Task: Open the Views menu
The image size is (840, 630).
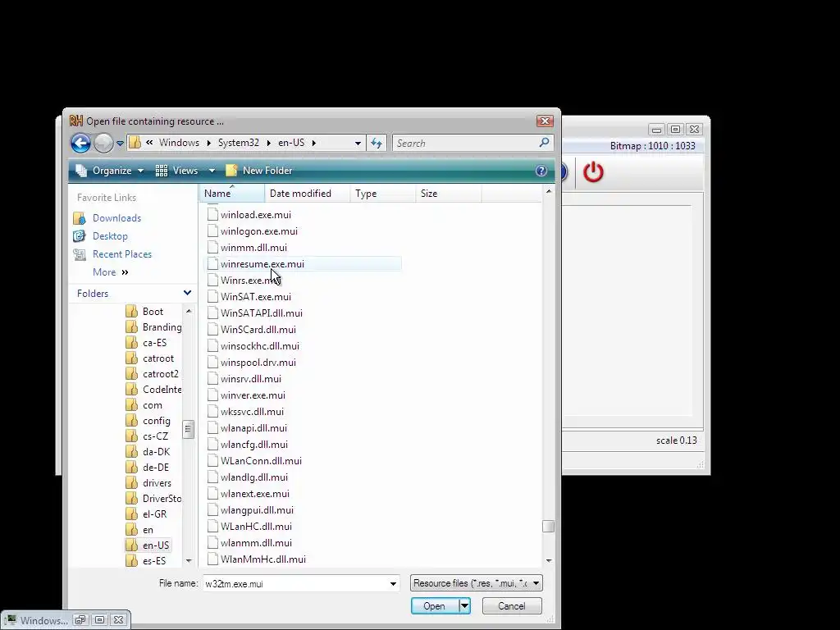Action: pos(177,171)
